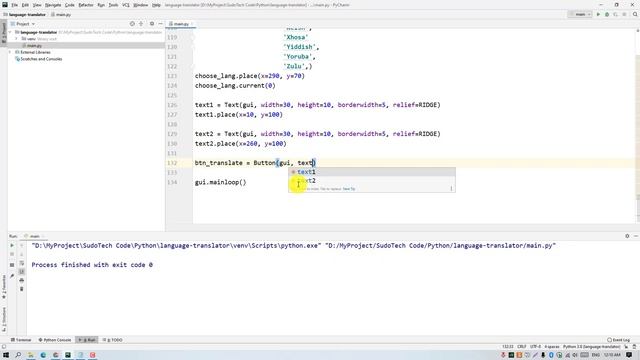Open Run panel settings gear
The height and width of the screenshot is (360, 640).
point(627,236)
